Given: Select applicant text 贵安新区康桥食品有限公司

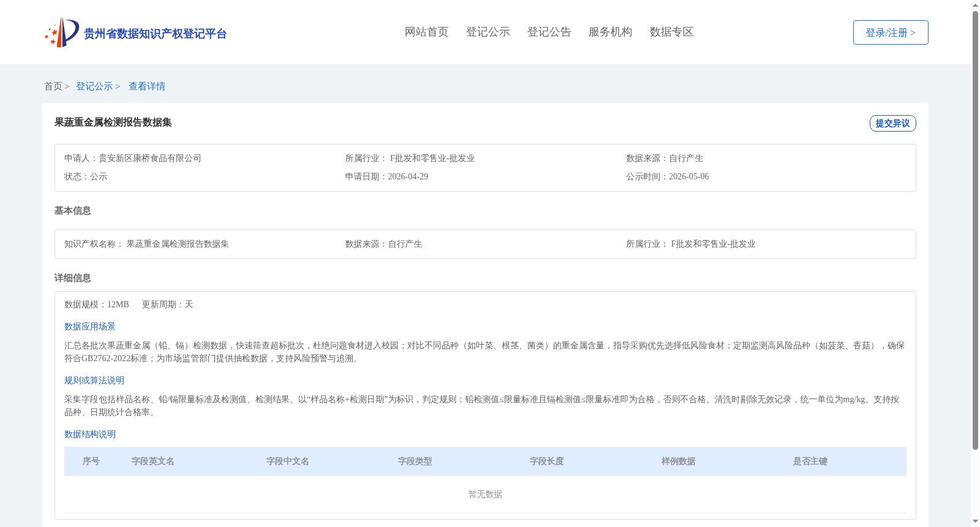Looking at the screenshot, I should point(150,158).
